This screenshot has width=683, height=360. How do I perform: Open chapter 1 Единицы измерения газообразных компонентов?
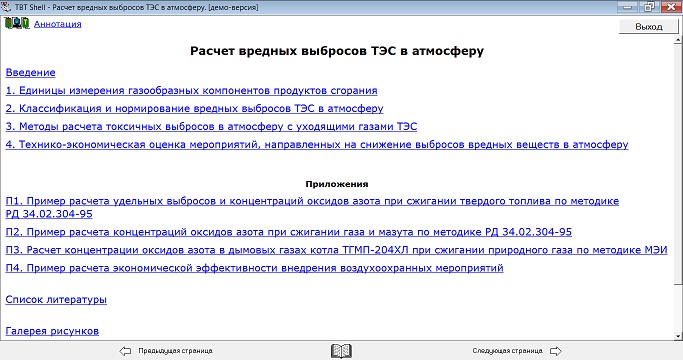click(x=191, y=91)
